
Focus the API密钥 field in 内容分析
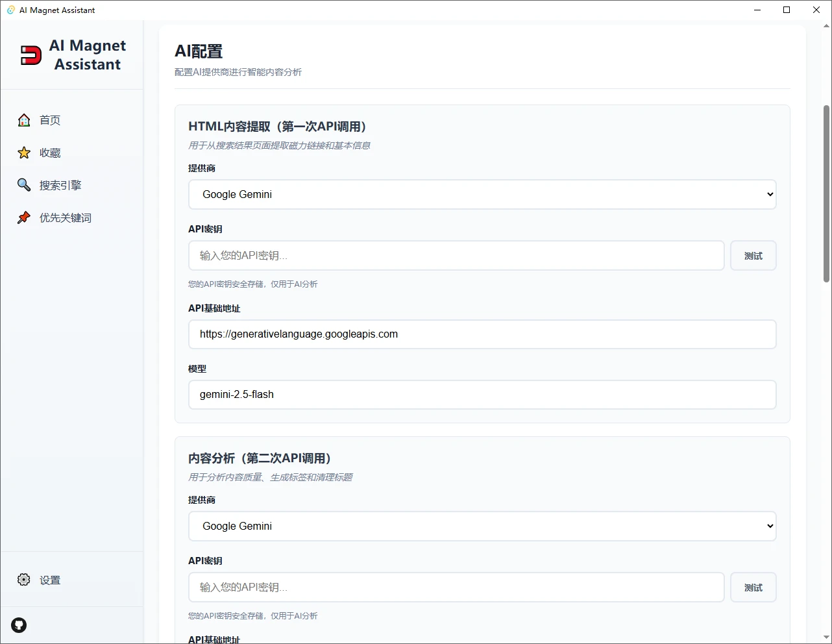[456, 588]
